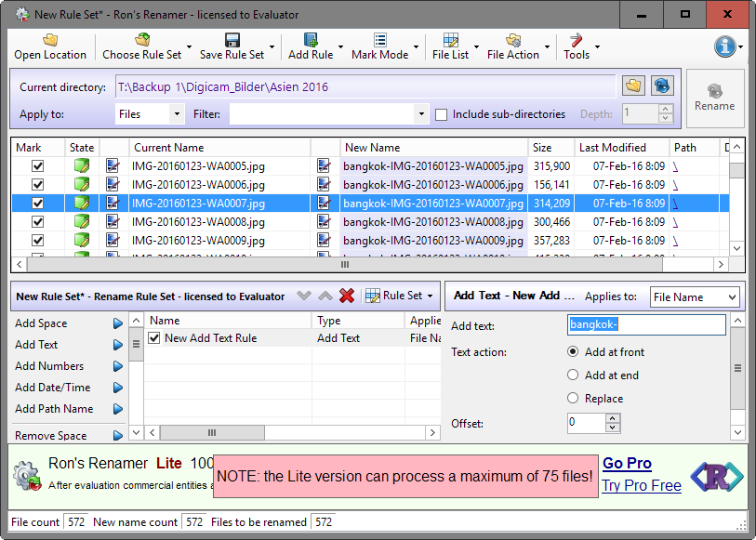Click the File List toolbar icon
Viewport: 756px width, 540px height.
(450, 39)
